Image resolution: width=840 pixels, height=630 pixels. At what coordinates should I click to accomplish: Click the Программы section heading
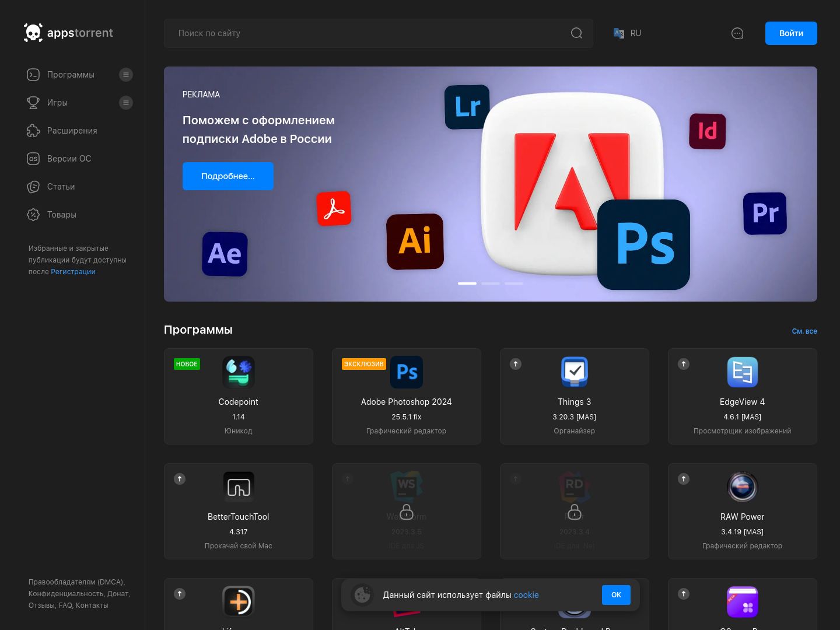click(x=198, y=330)
